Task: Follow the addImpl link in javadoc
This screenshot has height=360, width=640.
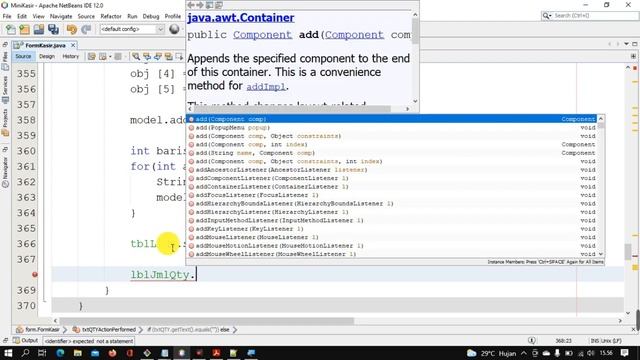Action: click(266, 87)
